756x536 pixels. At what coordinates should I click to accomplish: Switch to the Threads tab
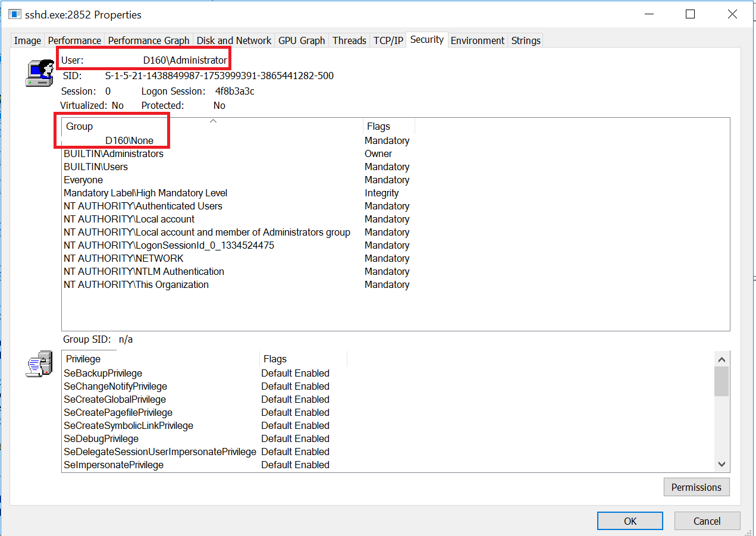[349, 40]
